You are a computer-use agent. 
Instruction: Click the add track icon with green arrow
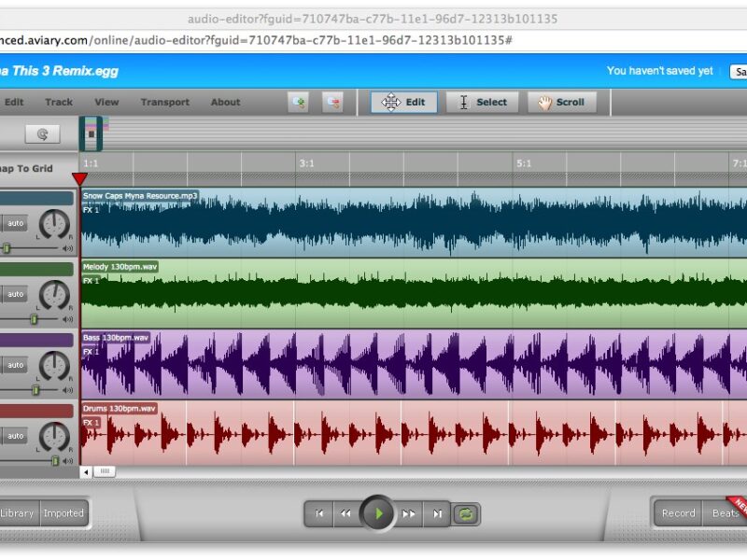(x=299, y=103)
